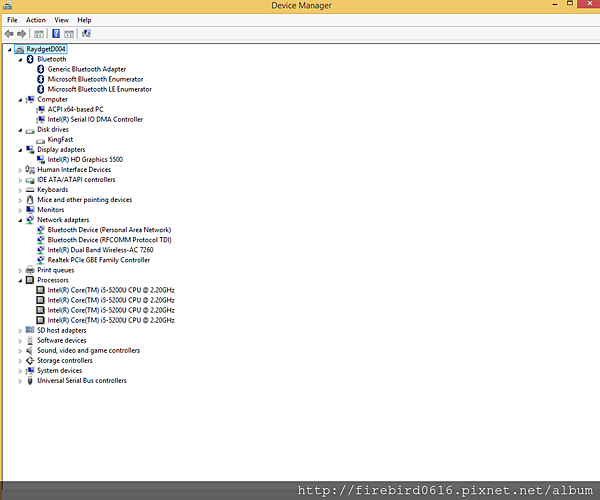The image size is (600, 500).
Task: Select Intel(R) Dual Band Wireless-AC 7260
Action: tap(100, 250)
